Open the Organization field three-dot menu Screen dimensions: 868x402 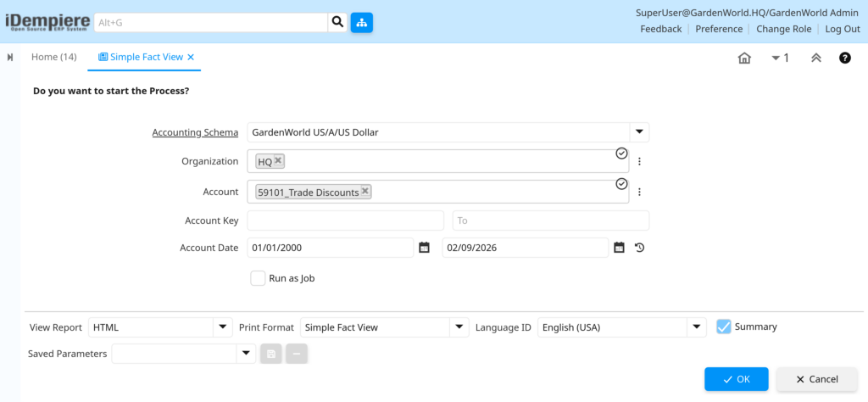click(x=639, y=162)
